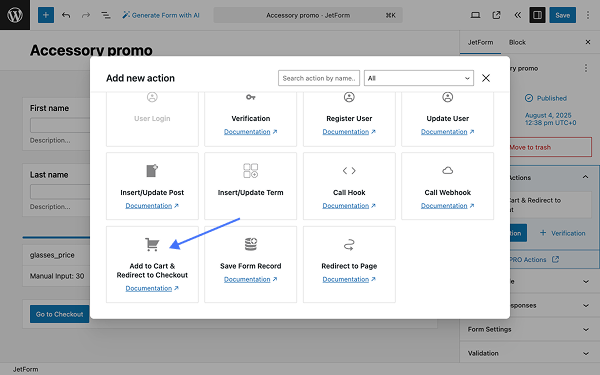Open Register User Documentation link
Viewport: 600px width, 375px height.
349,132
